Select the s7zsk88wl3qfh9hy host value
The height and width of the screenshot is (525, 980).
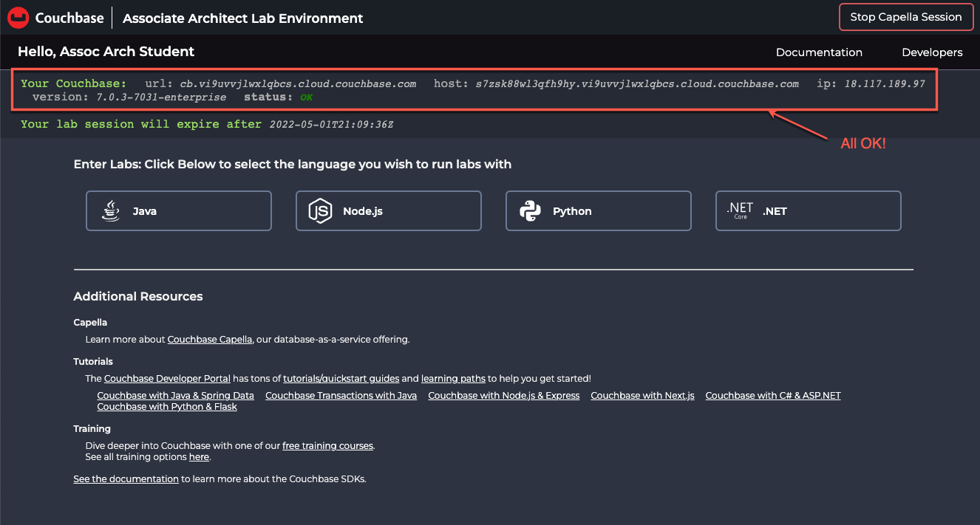pyautogui.click(x=637, y=83)
